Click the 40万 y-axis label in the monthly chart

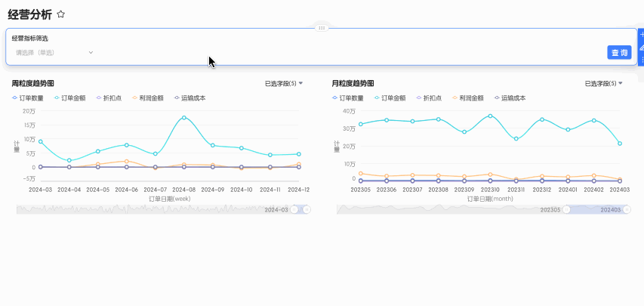[349, 111]
